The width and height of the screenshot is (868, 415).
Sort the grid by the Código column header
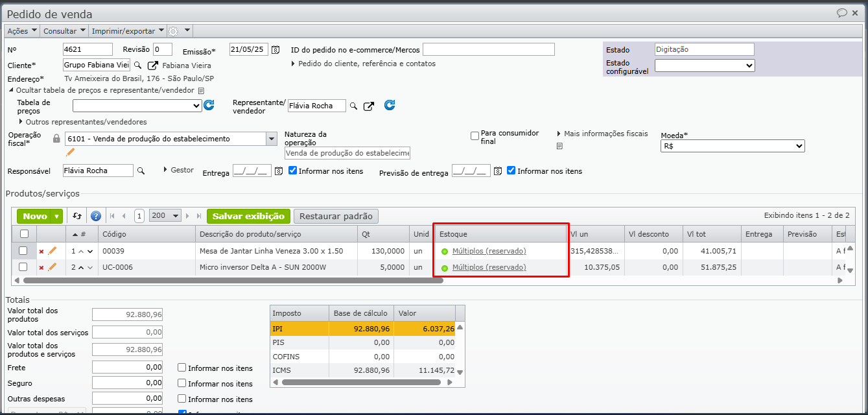[x=147, y=234]
